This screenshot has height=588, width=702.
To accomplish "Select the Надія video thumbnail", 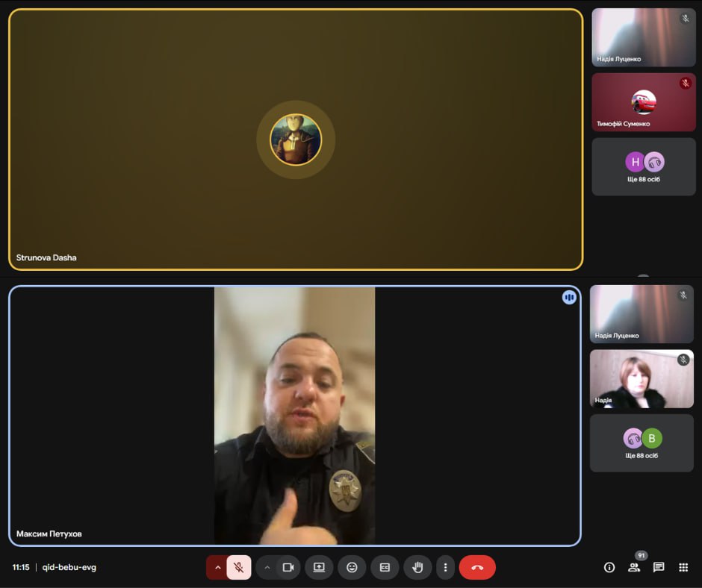I will 642,378.
